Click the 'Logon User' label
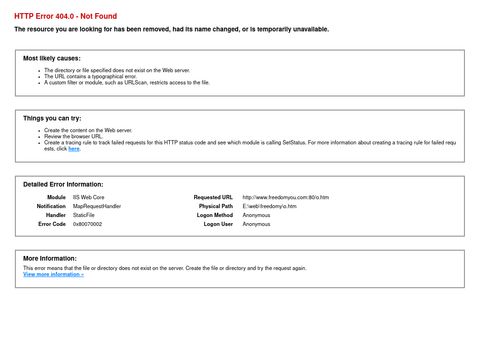 [x=218, y=224]
